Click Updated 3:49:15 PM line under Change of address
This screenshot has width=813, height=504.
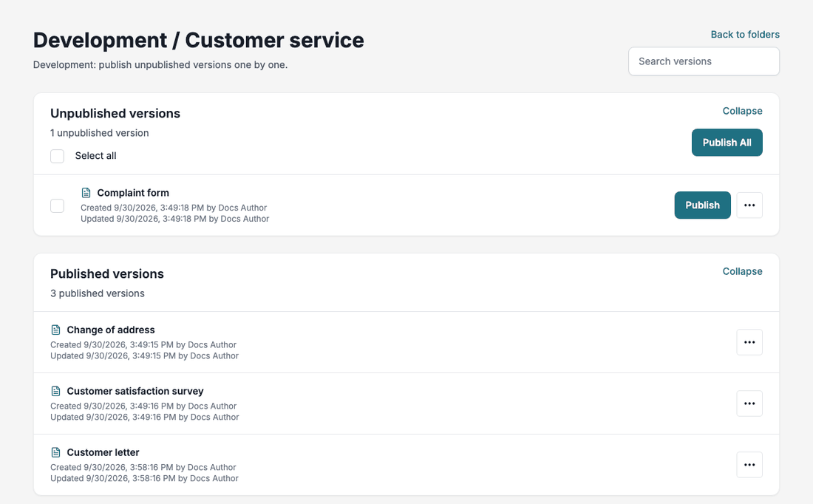pos(144,355)
